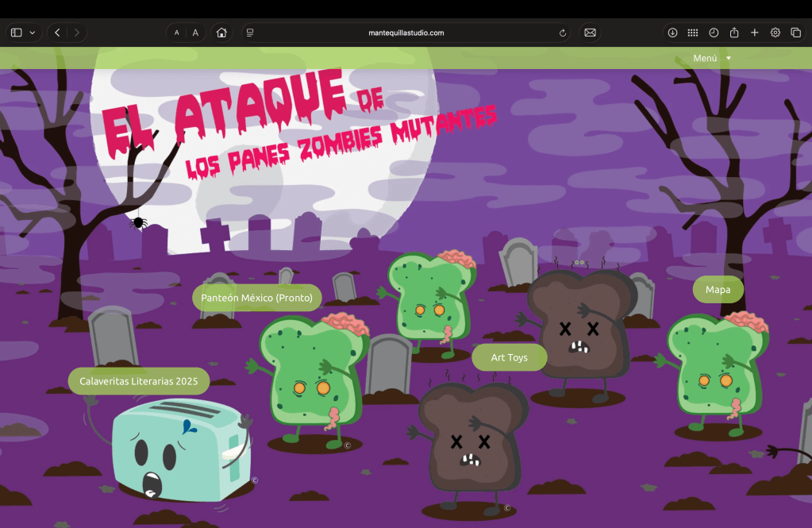812x528 pixels.
Task: Open the Mapa link
Action: pyautogui.click(x=718, y=290)
